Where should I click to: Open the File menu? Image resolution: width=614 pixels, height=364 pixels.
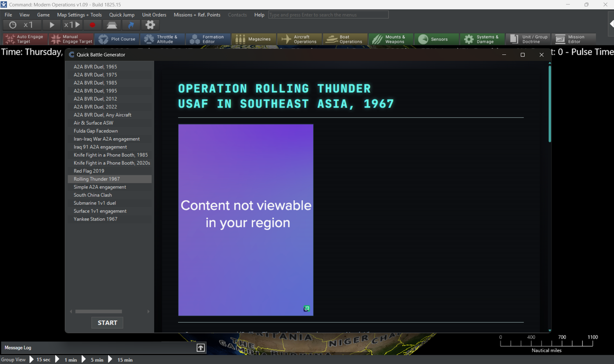pos(8,15)
